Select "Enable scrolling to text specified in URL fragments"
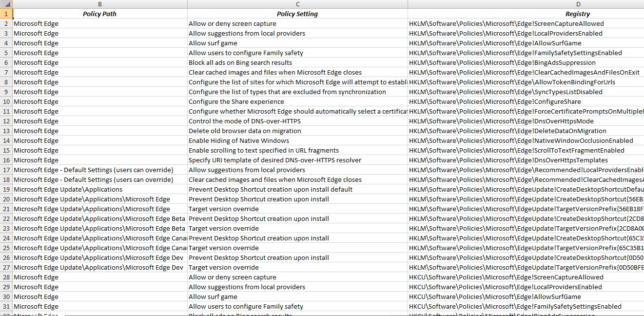The image size is (644, 316). (x=297, y=150)
